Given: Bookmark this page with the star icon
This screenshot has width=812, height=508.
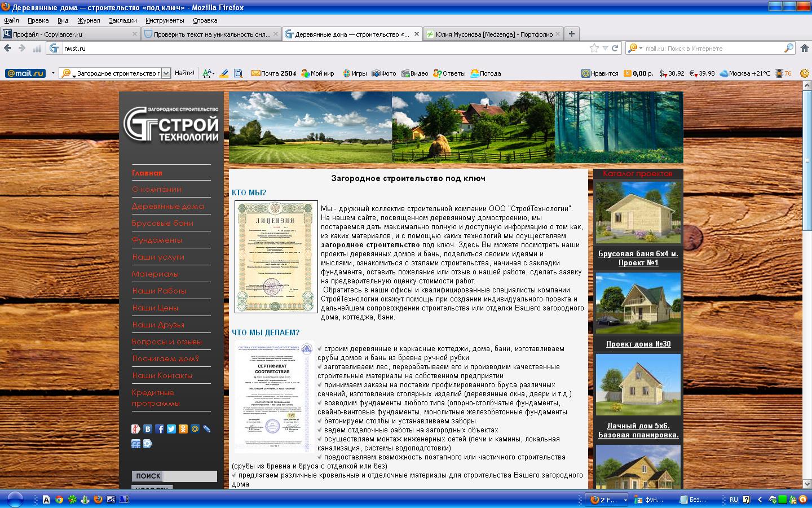Looking at the screenshot, I should pyautogui.click(x=594, y=49).
